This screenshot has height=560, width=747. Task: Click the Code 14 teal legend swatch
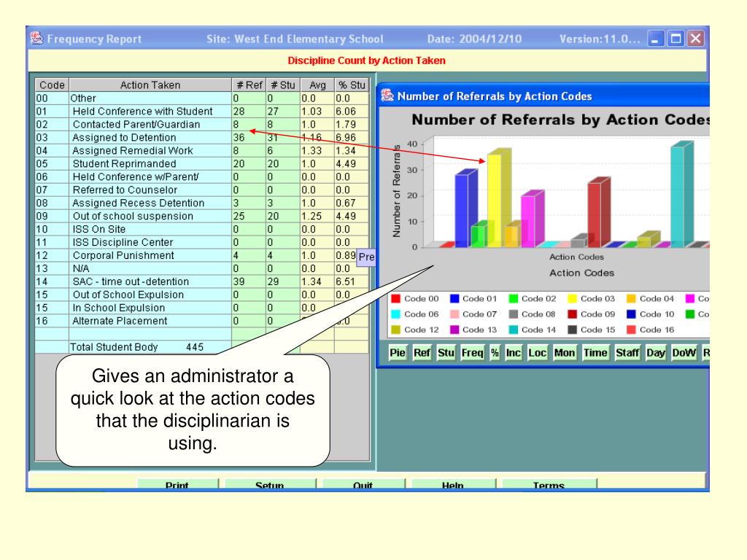click(514, 330)
